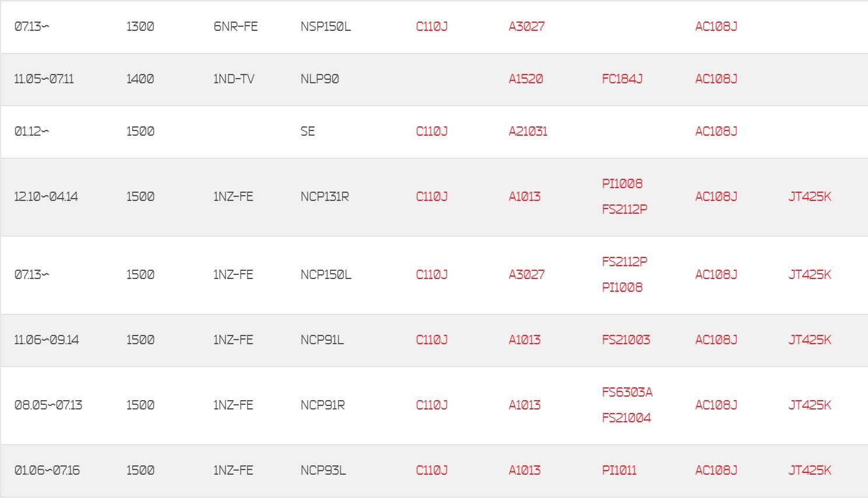Click PI1008 in the NCP150L row

point(621,287)
